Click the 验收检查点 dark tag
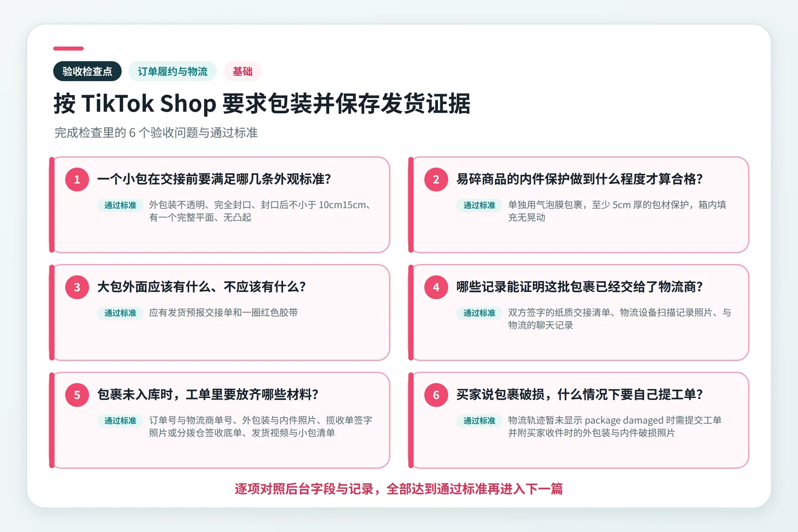The height and width of the screenshot is (532, 798). [x=87, y=71]
